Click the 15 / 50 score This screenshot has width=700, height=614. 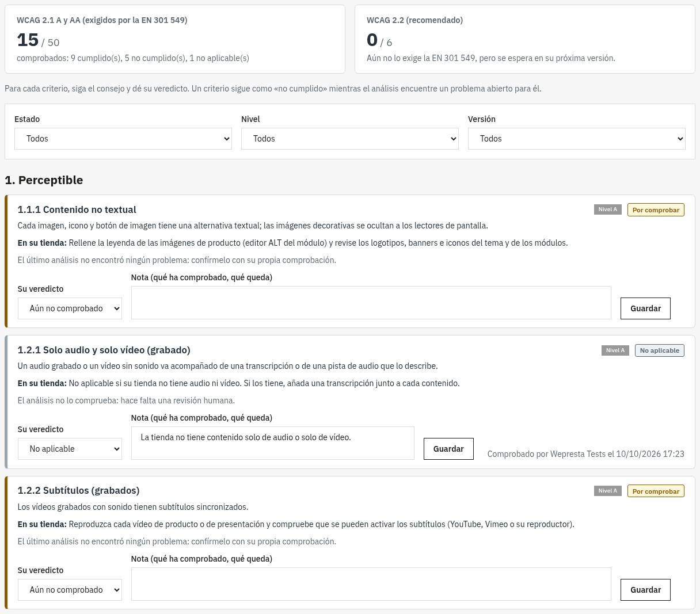pyautogui.click(x=38, y=40)
